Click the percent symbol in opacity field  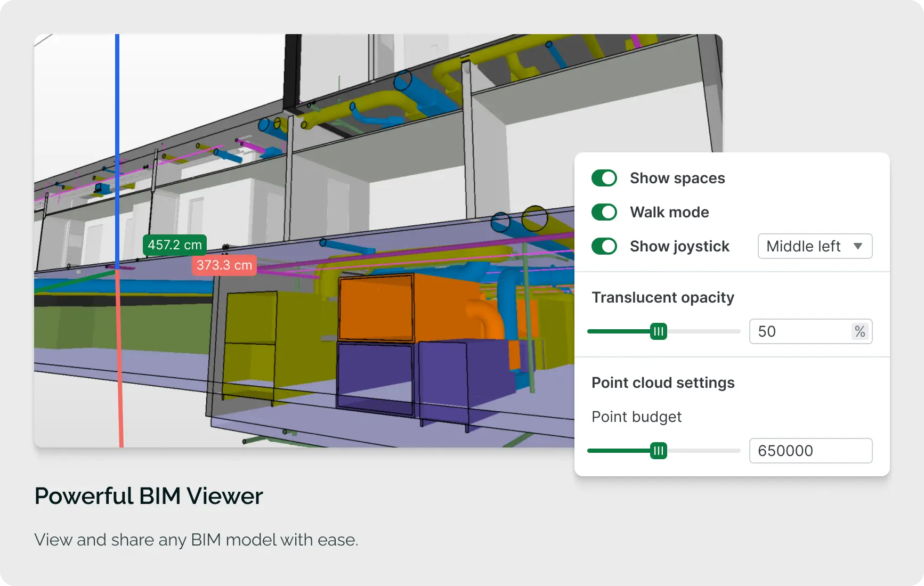[x=860, y=331]
